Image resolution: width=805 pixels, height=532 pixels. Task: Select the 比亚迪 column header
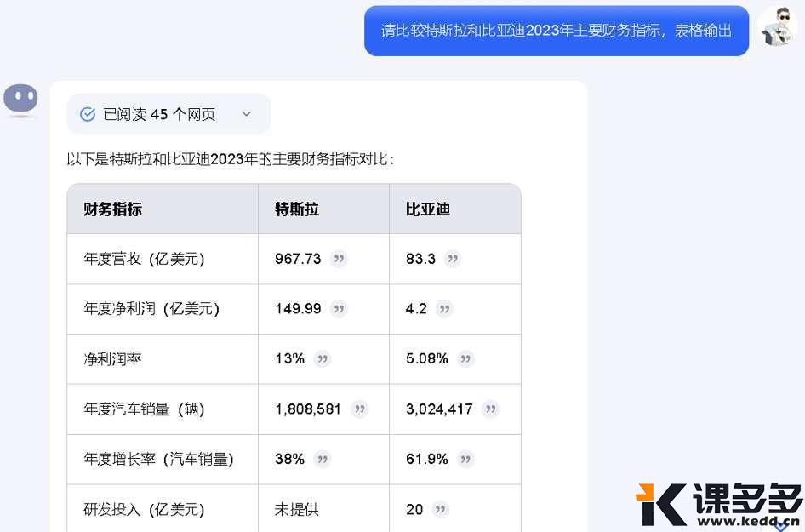point(428,209)
